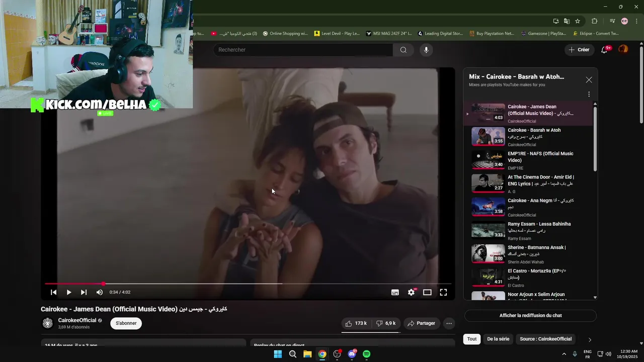Click the install app icon in address bar
This screenshot has height=362, width=644.
[x=556, y=21]
